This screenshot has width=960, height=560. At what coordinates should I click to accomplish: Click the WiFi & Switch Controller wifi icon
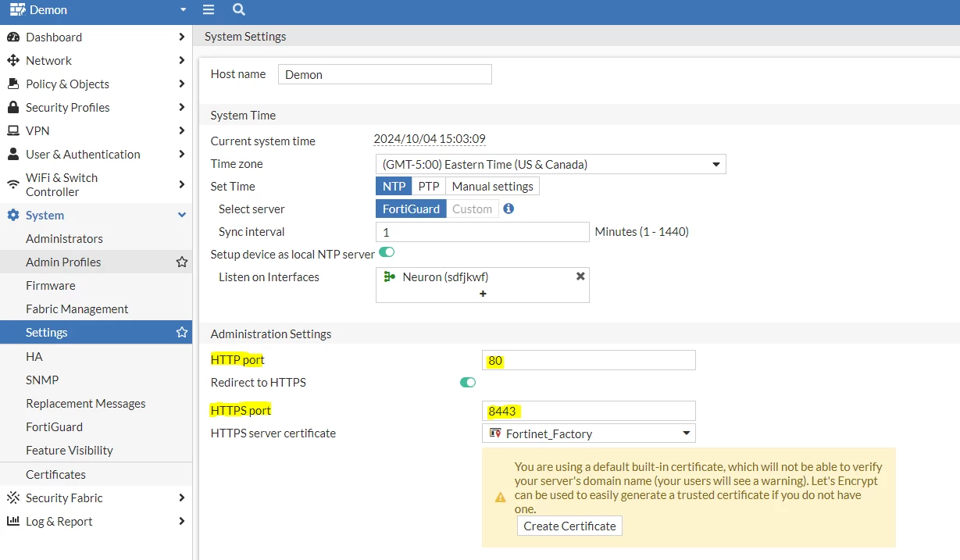pyautogui.click(x=12, y=184)
